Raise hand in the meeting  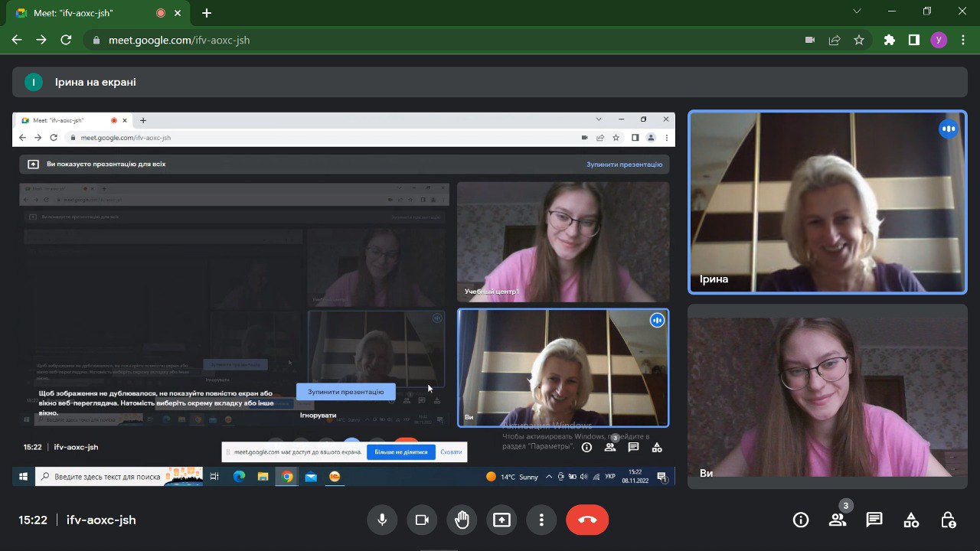[x=462, y=520]
